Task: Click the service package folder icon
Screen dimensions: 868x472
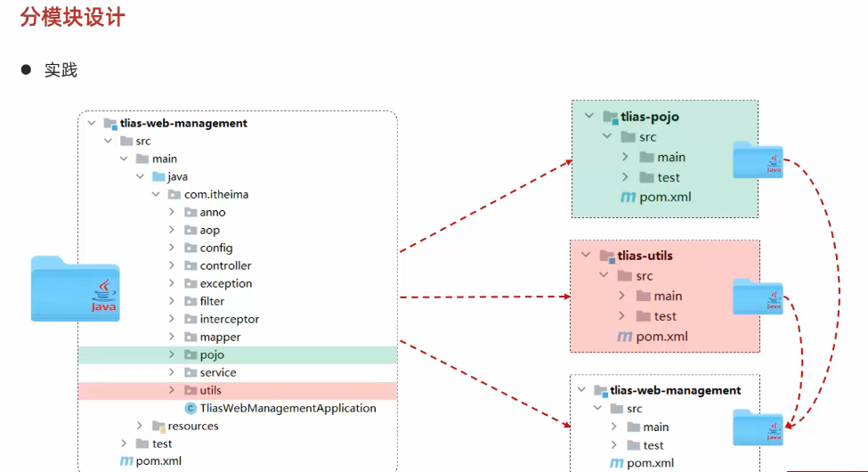Action: [x=191, y=372]
